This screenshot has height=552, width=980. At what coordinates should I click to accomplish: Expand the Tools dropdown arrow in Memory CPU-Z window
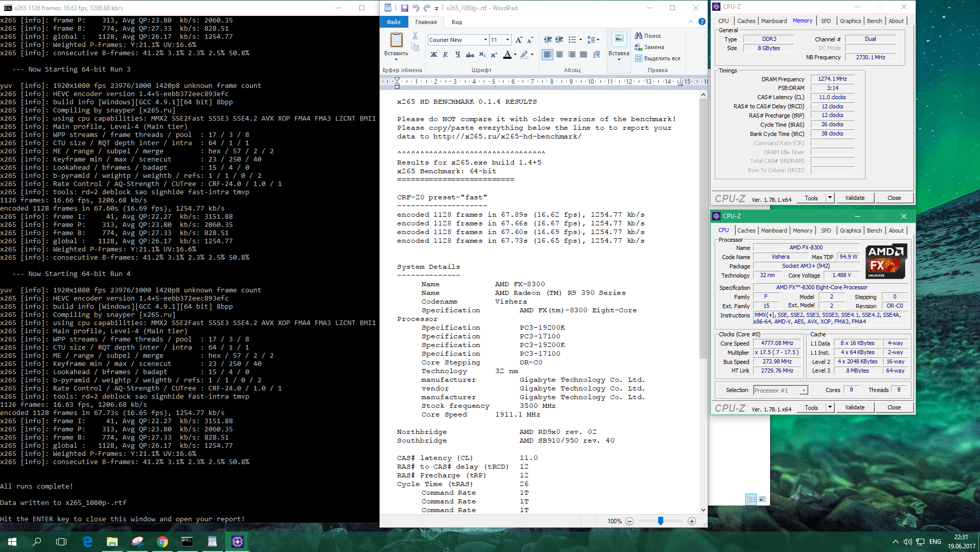tap(830, 198)
